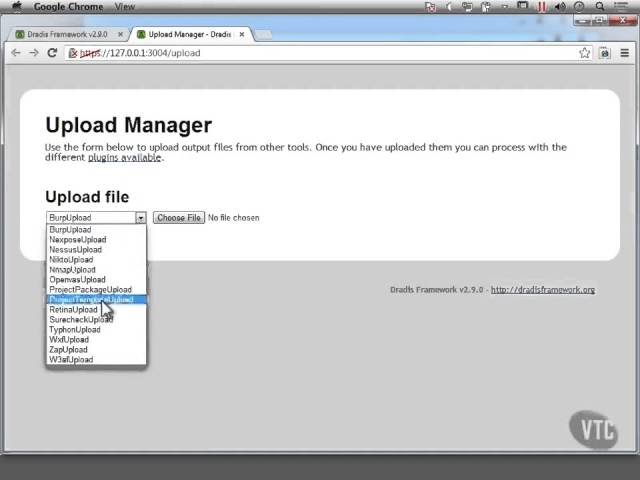This screenshot has height=480, width=640.
Task: Open the Apple menu
Action: 17,6
